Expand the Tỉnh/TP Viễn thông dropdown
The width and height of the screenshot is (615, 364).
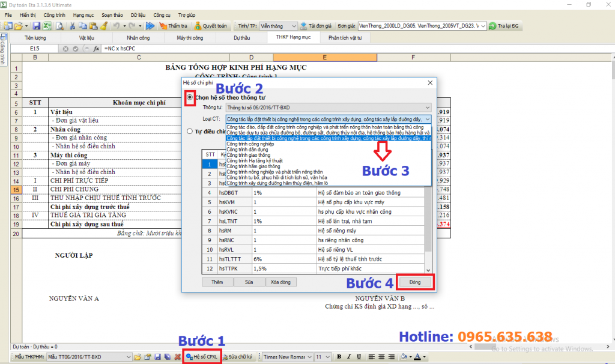(294, 26)
